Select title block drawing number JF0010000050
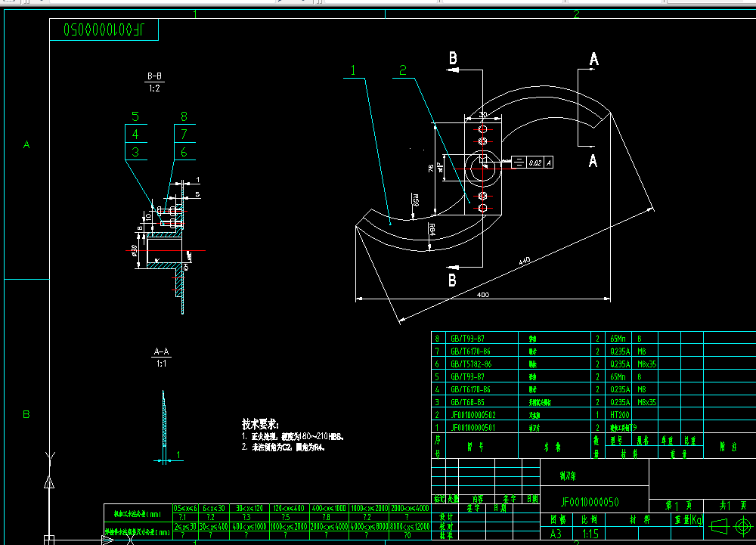The image size is (756, 545). [x=590, y=502]
